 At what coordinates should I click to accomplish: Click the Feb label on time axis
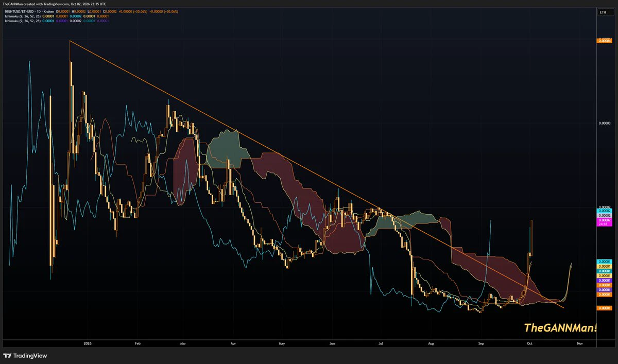click(137, 342)
